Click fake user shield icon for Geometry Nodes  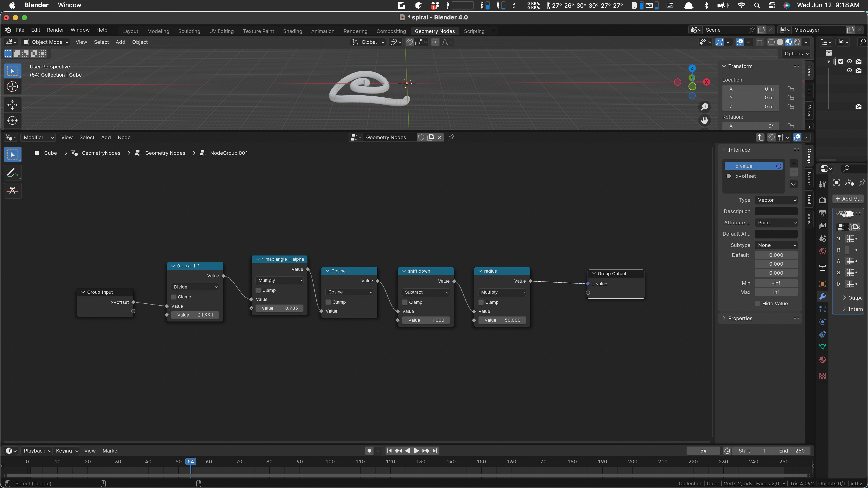click(x=421, y=137)
